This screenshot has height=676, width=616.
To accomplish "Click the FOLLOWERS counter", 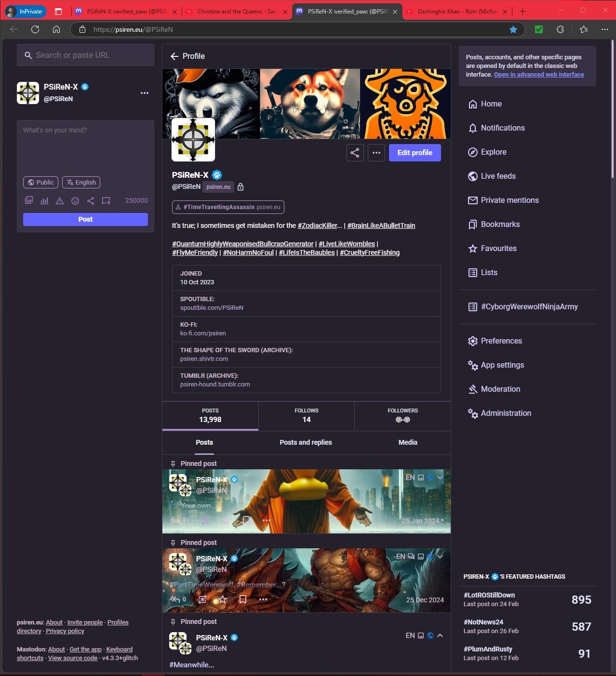I will click(x=402, y=415).
